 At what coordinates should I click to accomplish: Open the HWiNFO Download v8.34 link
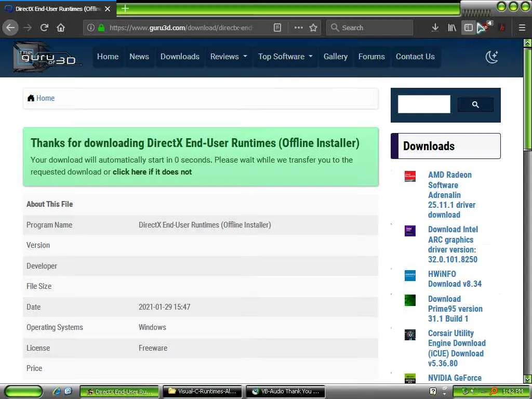click(455, 279)
